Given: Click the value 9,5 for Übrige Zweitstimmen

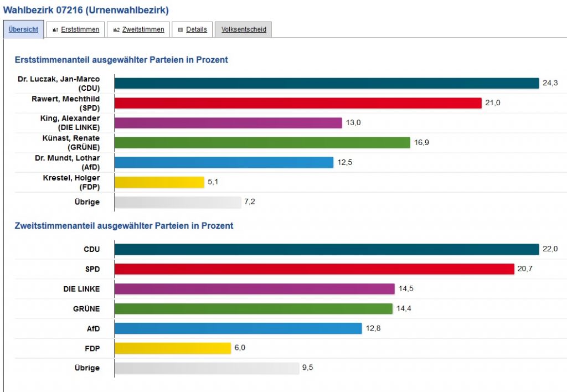Looking at the screenshot, I should [307, 368].
